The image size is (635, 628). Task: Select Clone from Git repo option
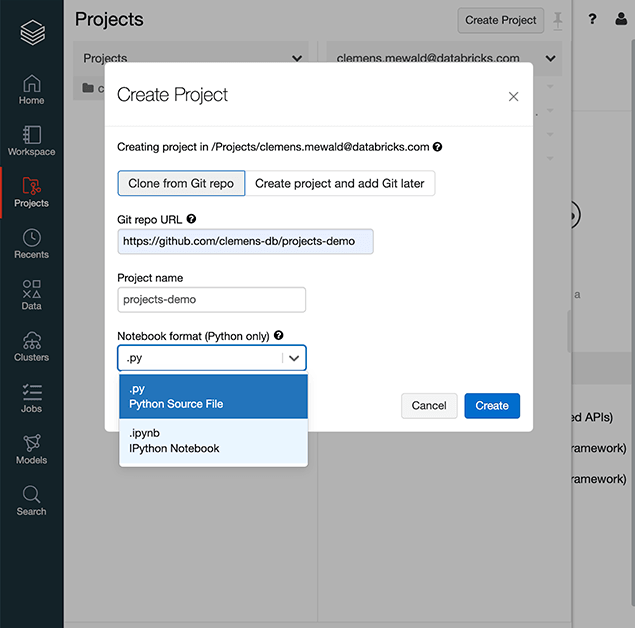coord(181,183)
